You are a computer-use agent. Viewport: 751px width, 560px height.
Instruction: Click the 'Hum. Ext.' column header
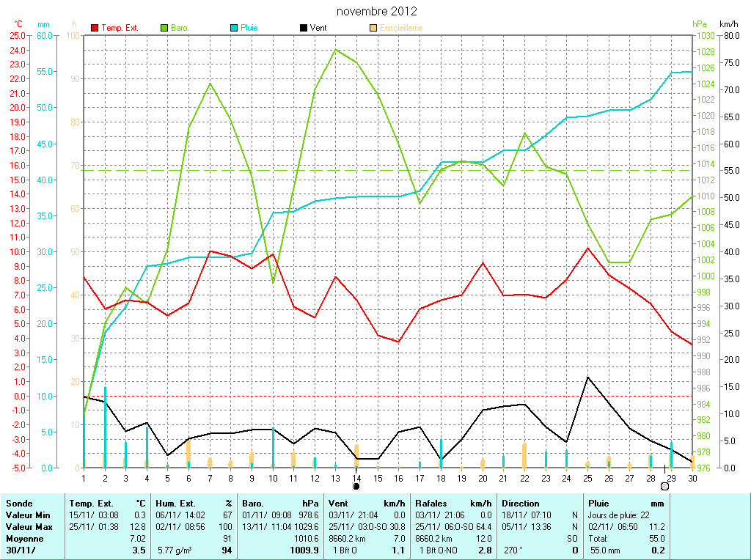point(175,504)
